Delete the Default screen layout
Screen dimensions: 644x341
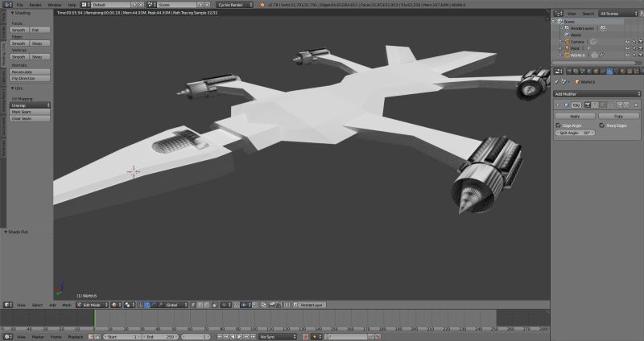[x=142, y=5]
